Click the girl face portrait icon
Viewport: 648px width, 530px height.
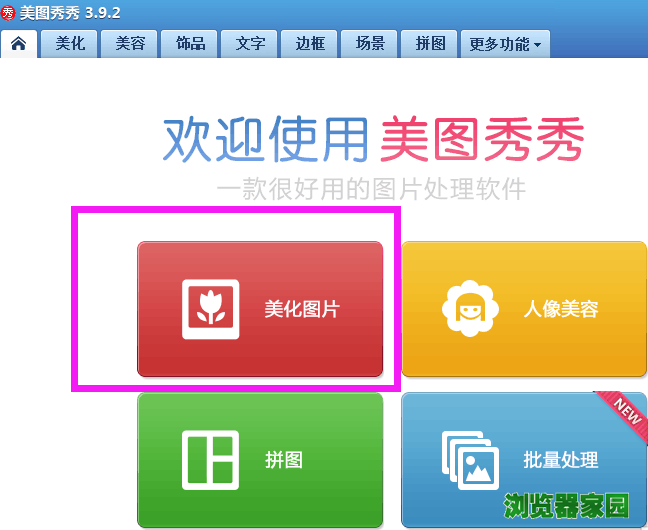(x=470, y=308)
